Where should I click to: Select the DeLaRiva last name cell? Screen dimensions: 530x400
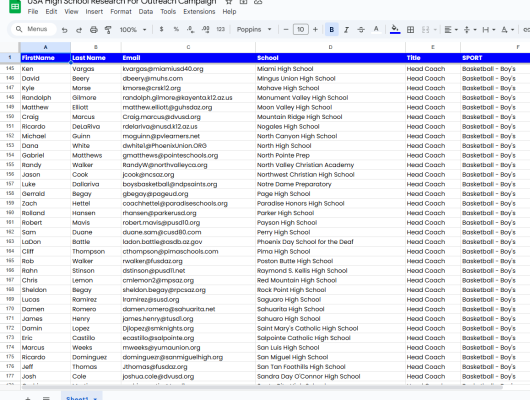[x=96, y=126]
